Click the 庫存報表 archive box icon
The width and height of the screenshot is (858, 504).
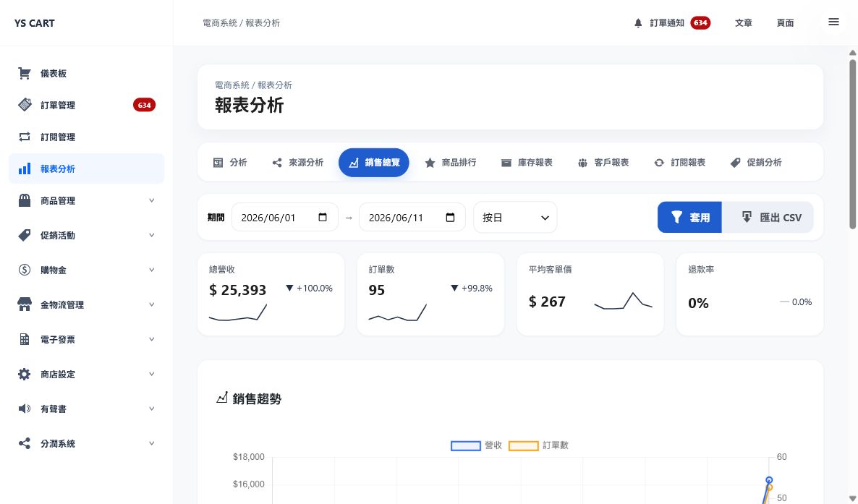(x=506, y=163)
